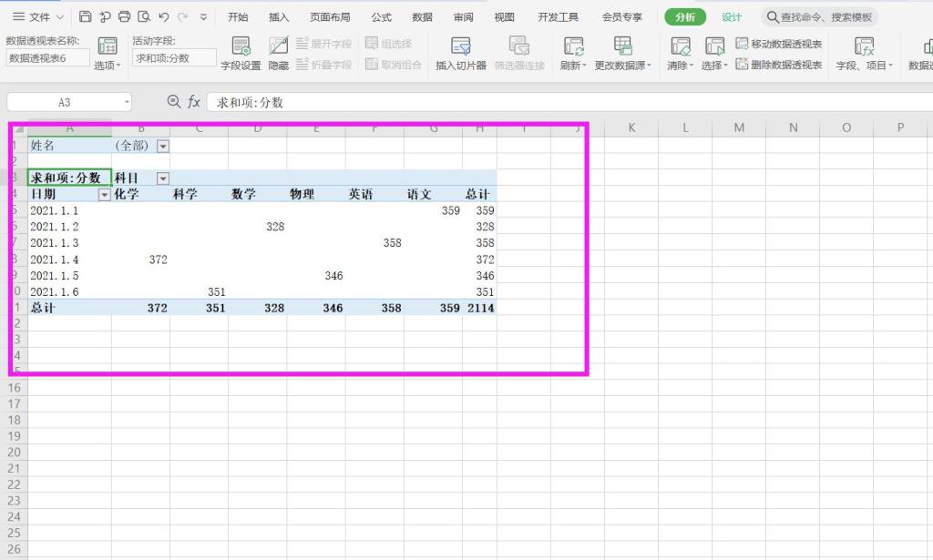This screenshot has height=560, width=933.
Task: Click the formula bar showing 求和项:分数
Action: tap(570, 102)
